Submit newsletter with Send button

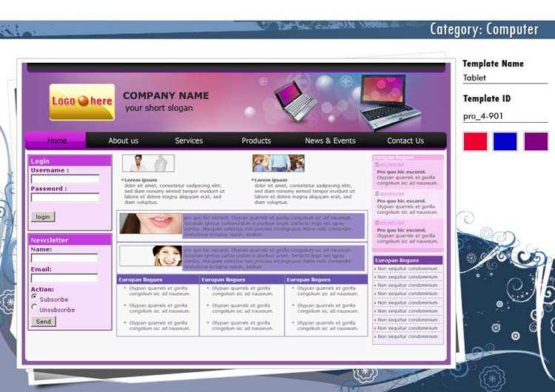point(44,322)
